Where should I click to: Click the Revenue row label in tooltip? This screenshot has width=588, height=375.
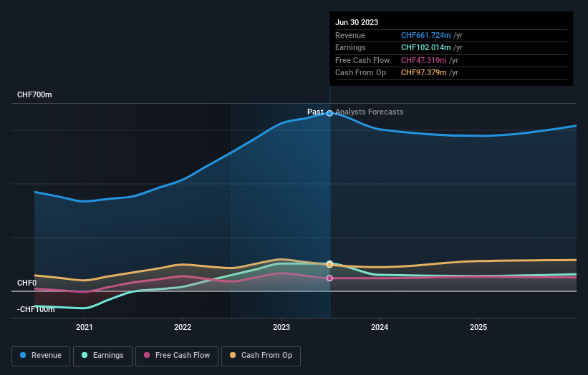point(350,35)
